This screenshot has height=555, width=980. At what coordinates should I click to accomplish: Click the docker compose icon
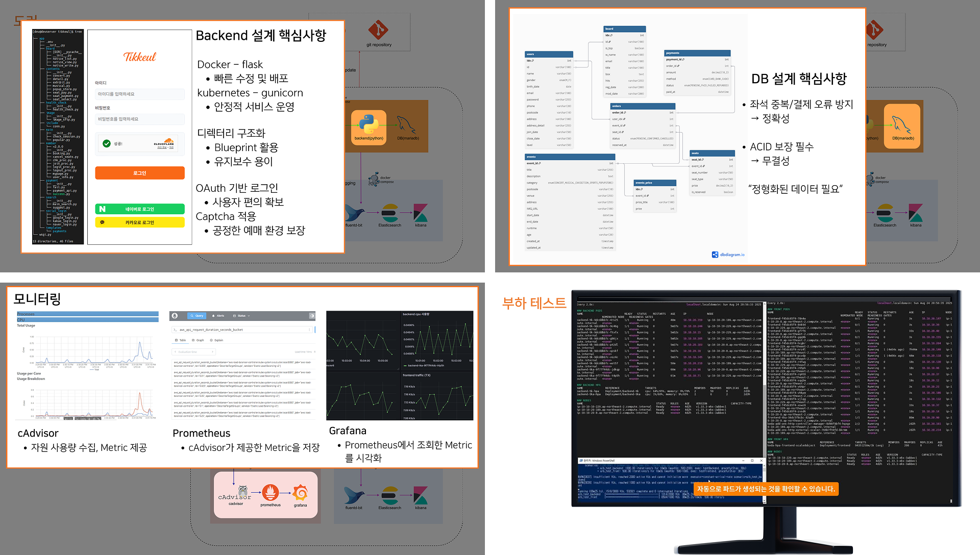[x=373, y=180]
